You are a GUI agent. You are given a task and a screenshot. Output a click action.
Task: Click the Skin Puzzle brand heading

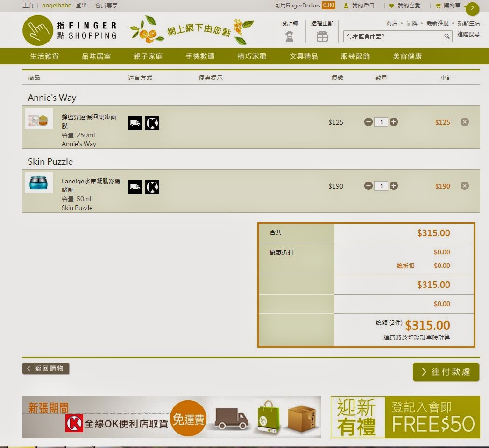50,161
